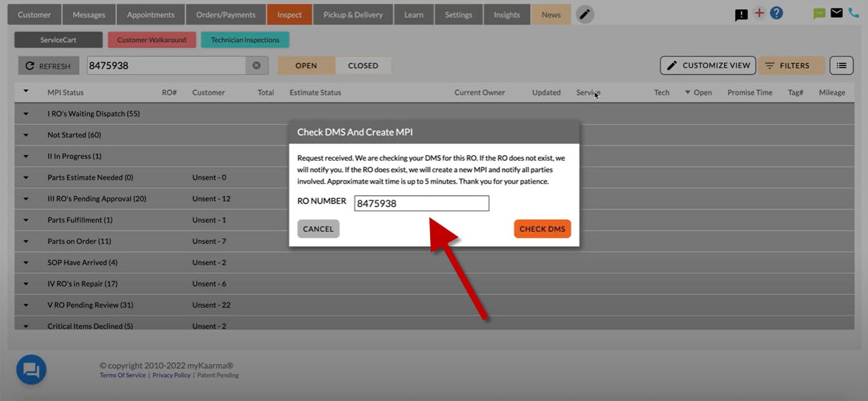
Task: Open the Messages tab
Action: [89, 15]
